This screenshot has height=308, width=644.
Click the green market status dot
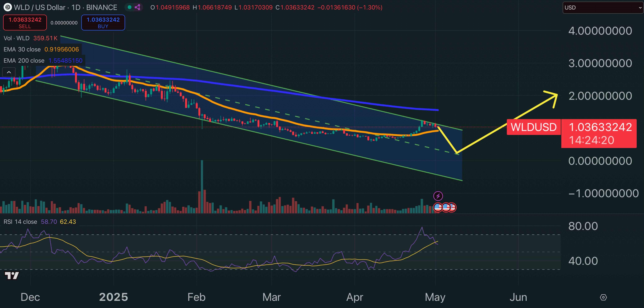coord(130,7)
